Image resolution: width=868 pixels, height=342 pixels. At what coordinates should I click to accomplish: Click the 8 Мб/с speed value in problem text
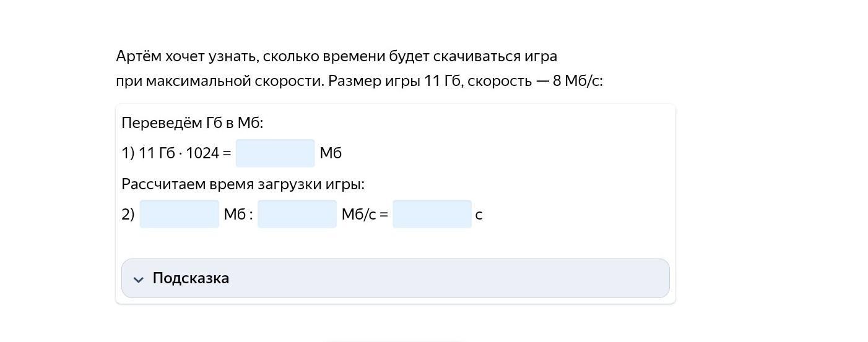click(x=578, y=81)
